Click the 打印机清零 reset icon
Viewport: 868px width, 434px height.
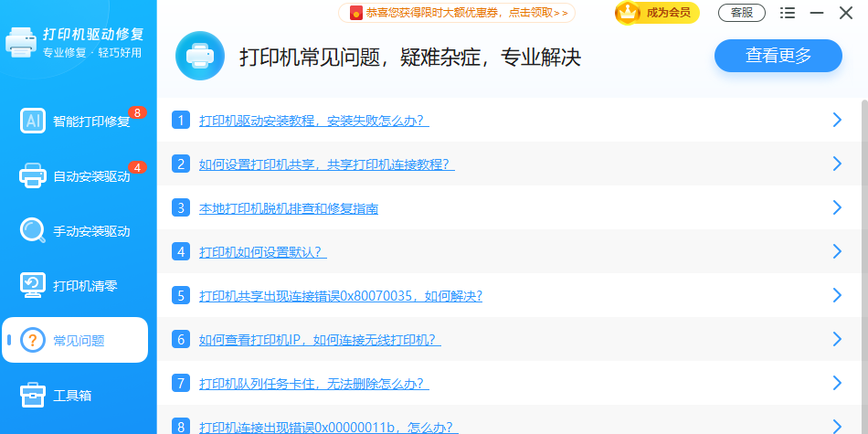tap(33, 285)
